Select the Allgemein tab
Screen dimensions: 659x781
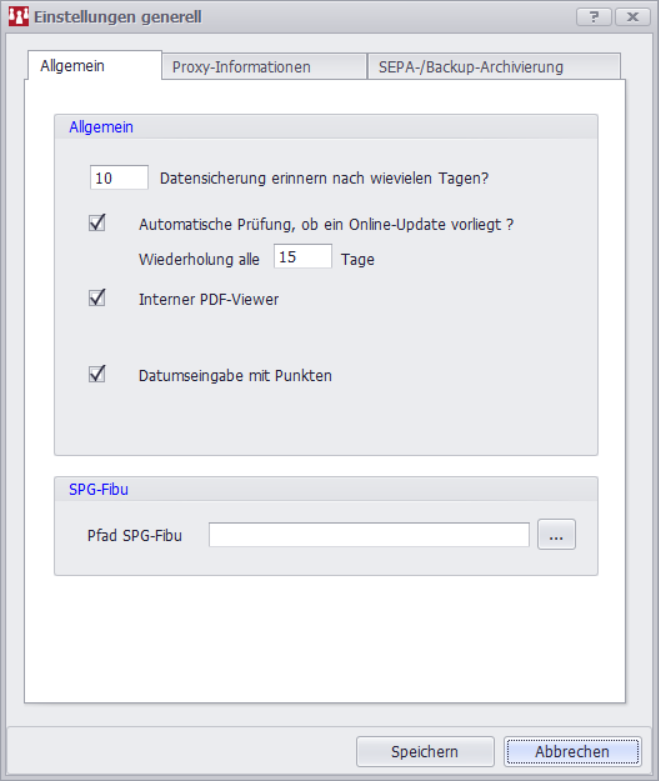pyautogui.click(x=72, y=66)
